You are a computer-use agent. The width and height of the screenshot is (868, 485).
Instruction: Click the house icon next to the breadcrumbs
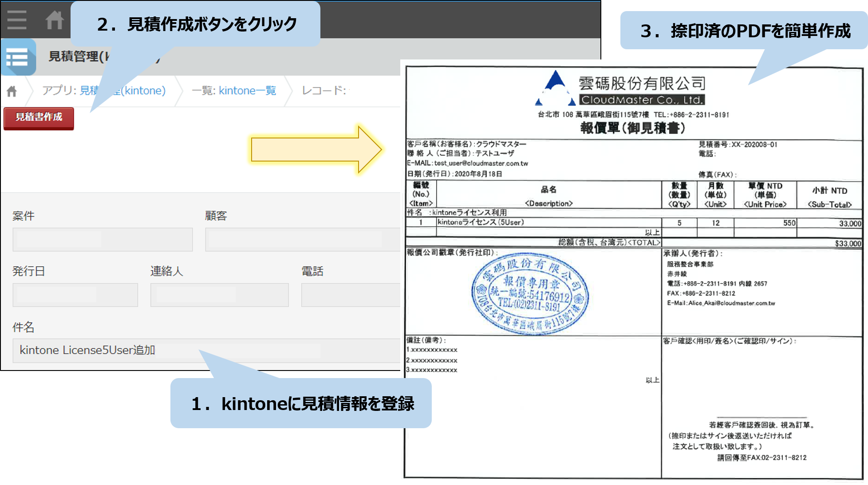pyautogui.click(x=11, y=90)
